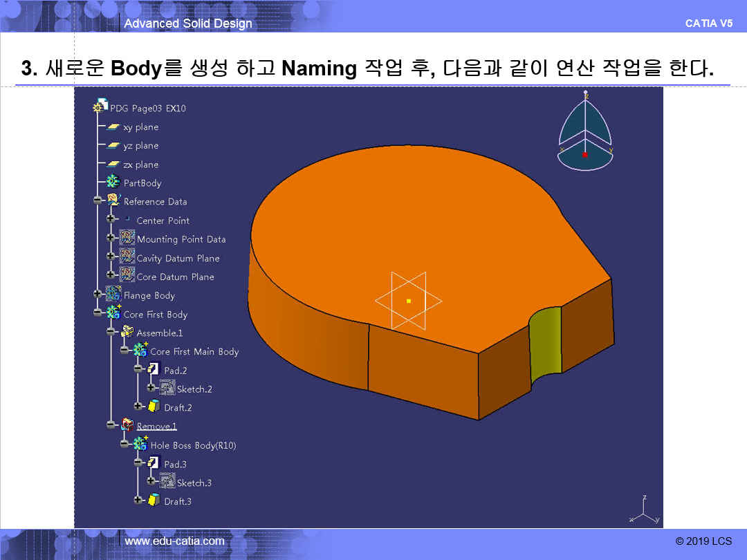Collapse the Core First Body node

[98, 314]
